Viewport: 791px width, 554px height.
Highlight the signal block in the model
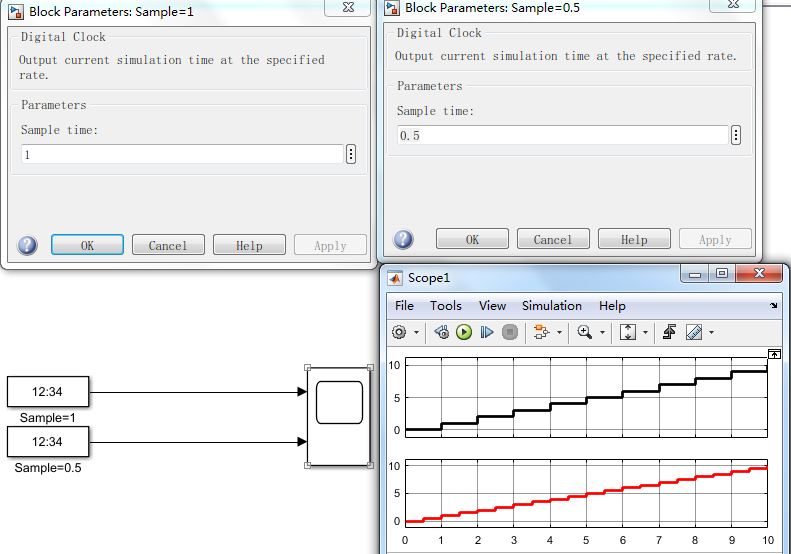[541, 333]
